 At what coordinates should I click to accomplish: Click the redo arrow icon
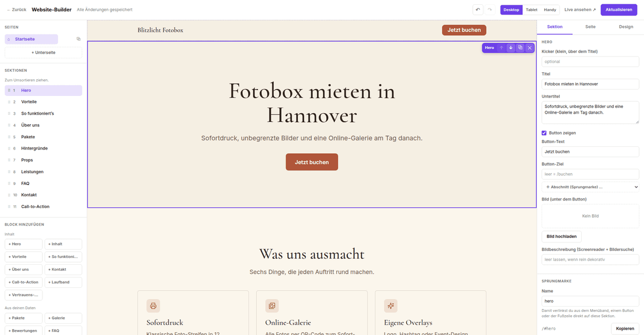point(489,10)
